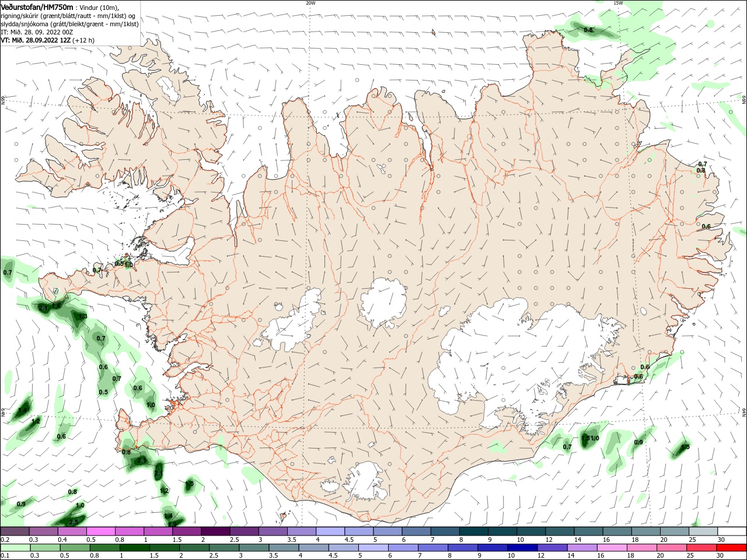747x560 pixels.
Task: Click the '0.2' label on the snow legend
Action: pyautogui.click(x=5, y=540)
